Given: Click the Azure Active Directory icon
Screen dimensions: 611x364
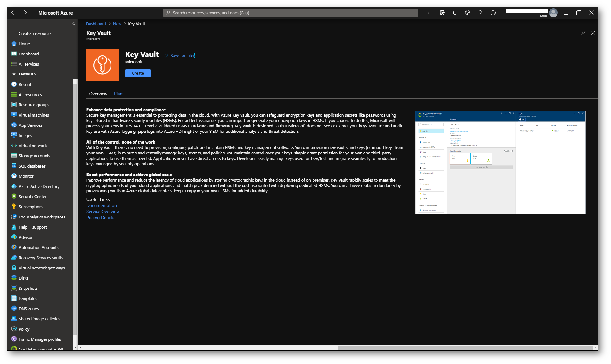Looking at the screenshot, I should tap(14, 186).
